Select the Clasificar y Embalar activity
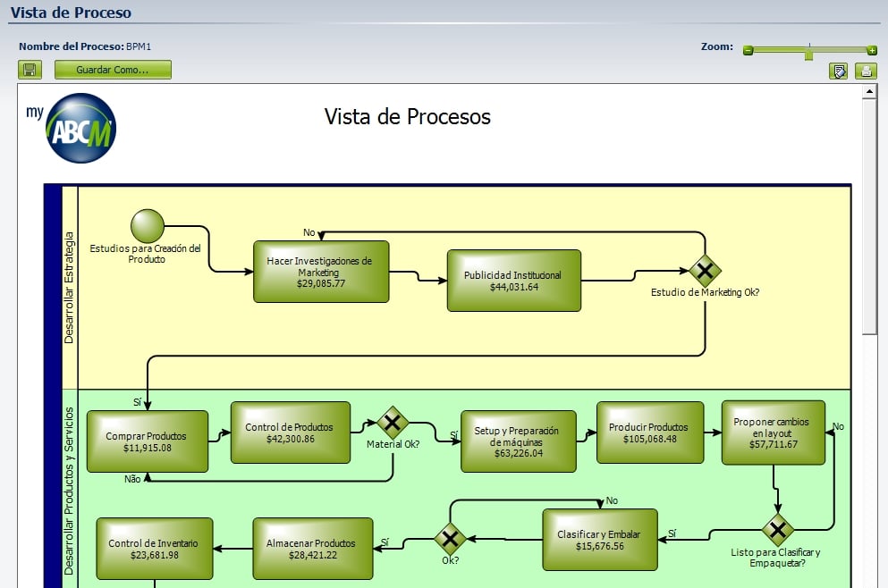Image resolution: width=888 pixels, height=588 pixels. point(600,540)
